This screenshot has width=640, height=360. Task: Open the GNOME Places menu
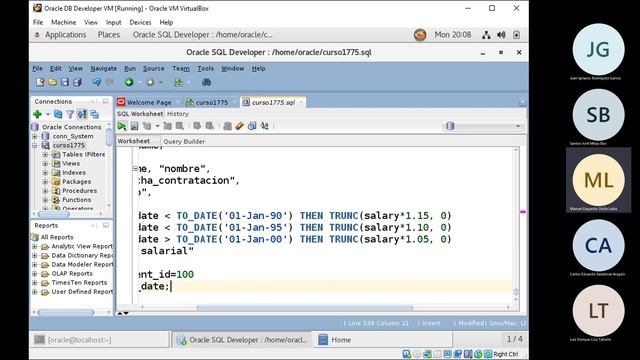[x=109, y=35]
